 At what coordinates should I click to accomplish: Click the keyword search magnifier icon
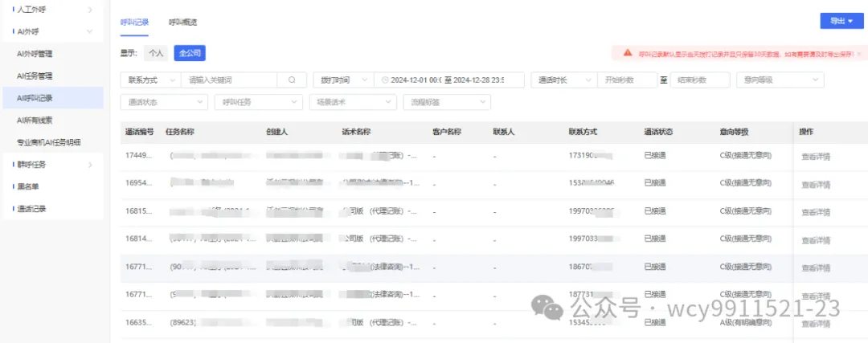[292, 80]
